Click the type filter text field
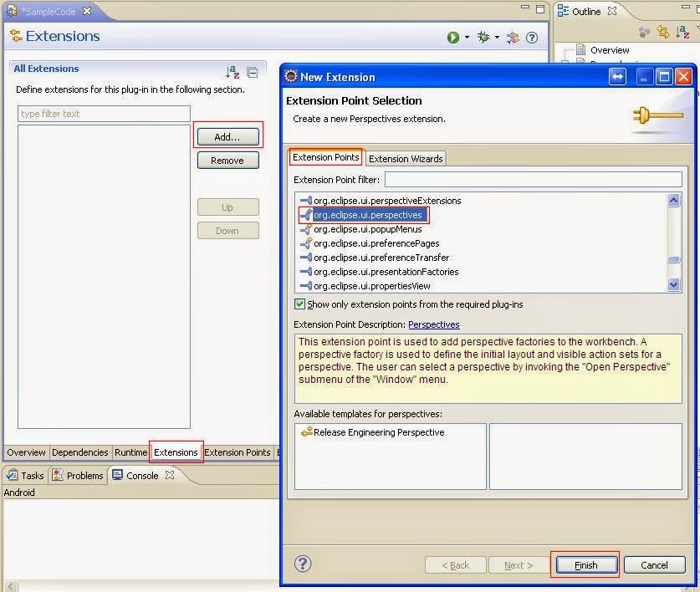Screen dimensions: 700x592 104,114
